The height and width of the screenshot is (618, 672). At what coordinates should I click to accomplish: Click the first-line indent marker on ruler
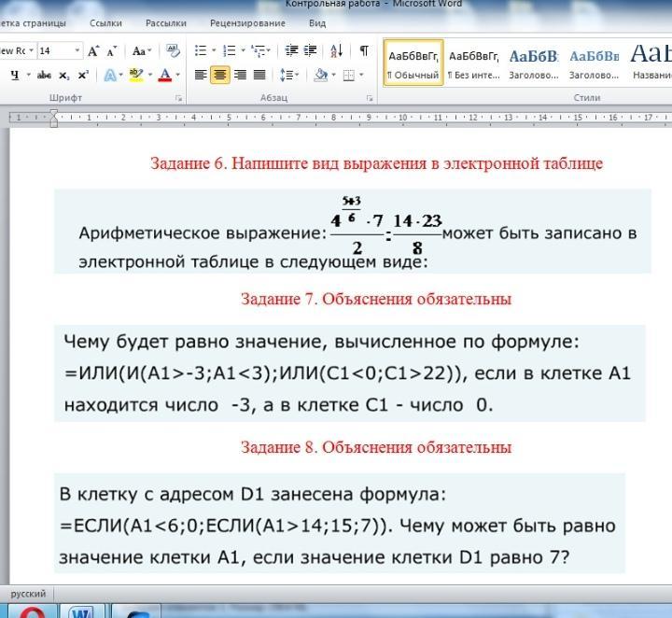tap(53, 113)
